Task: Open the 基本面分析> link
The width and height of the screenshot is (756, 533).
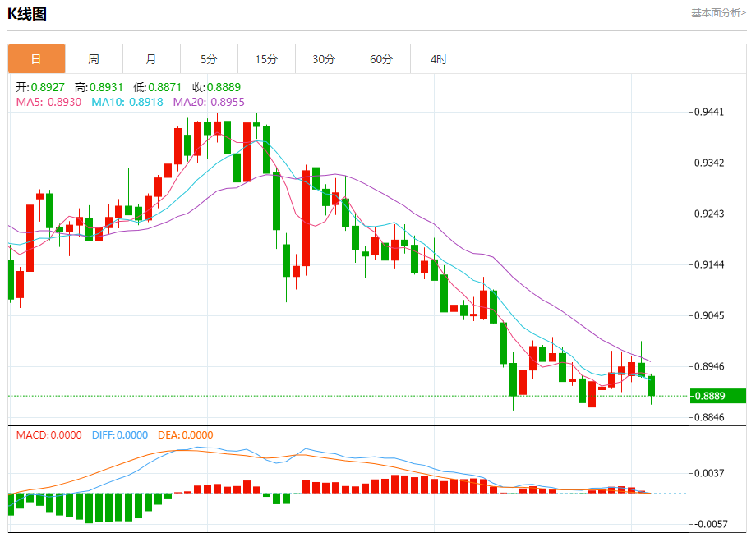Action: (718, 13)
